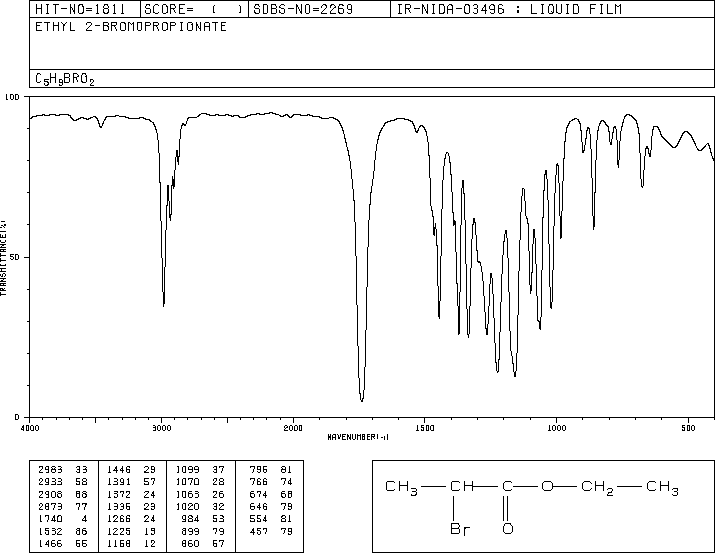Select the 1372 peak entry in the table
This screenshot has width=715, height=553.
coord(131,494)
